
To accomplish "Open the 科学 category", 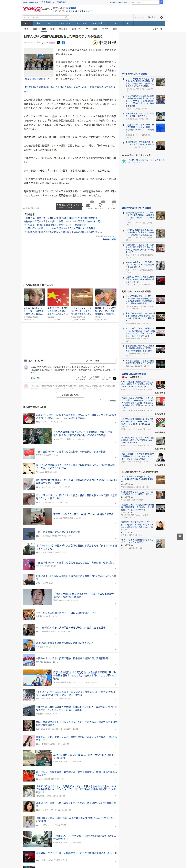I will click(95, 29).
